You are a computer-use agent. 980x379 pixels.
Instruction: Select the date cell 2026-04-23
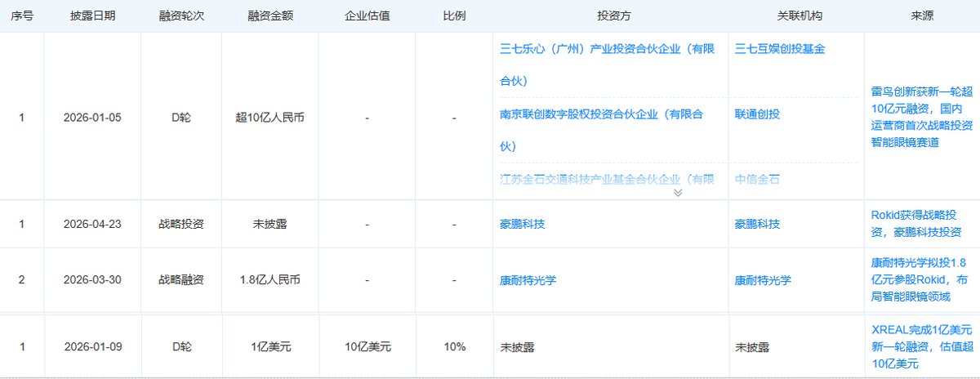tap(92, 224)
